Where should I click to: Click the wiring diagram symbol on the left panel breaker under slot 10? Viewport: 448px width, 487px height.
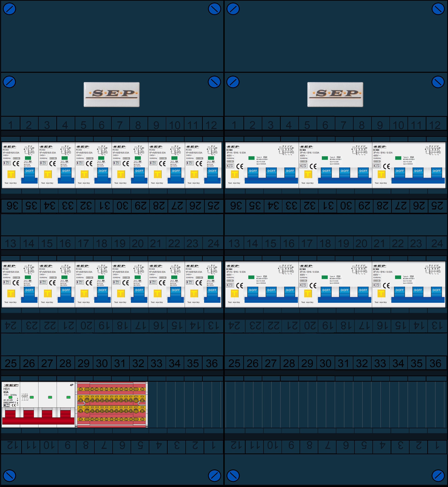(x=176, y=150)
